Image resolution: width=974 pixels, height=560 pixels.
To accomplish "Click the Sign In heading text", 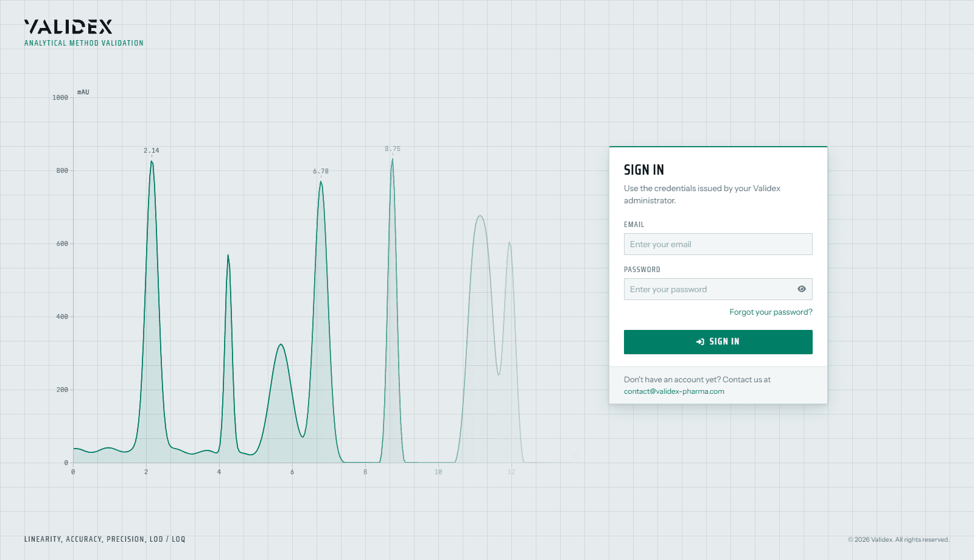I will [644, 170].
